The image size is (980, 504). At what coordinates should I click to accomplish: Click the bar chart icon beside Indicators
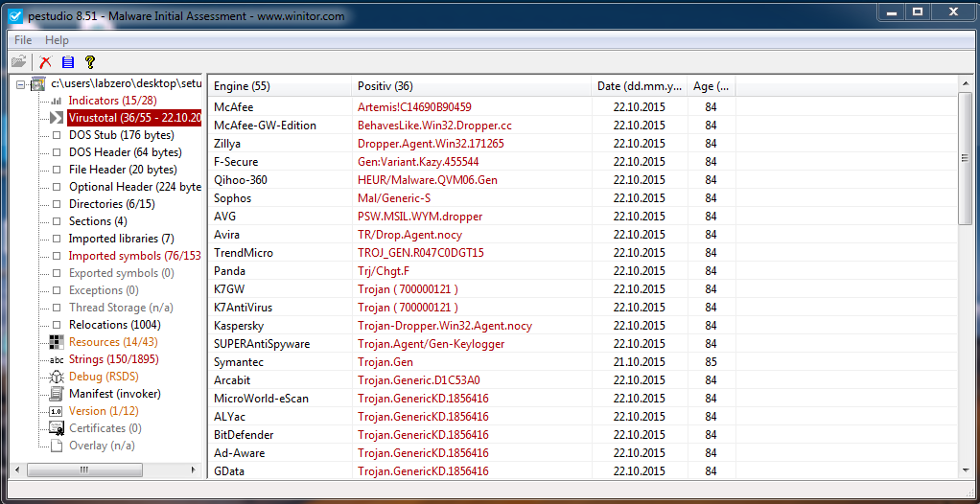[x=57, y=101]
